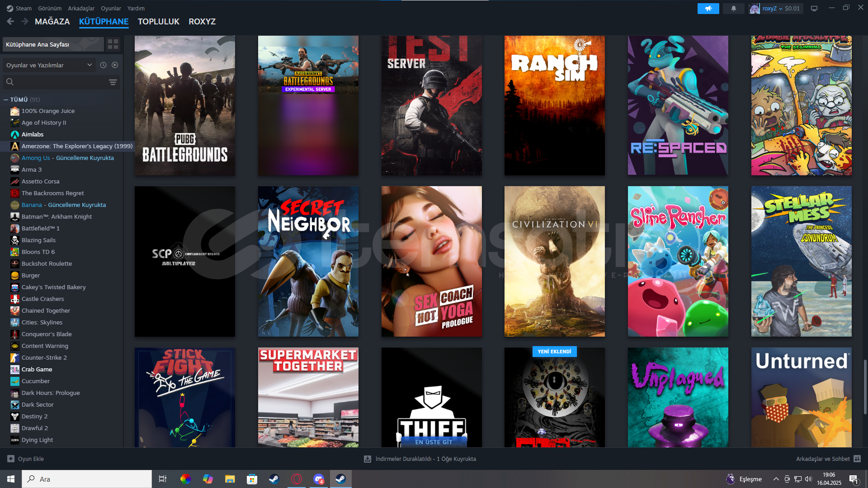868x488 pixels.
Task: Open Civilization VI game cover
Action: click(555, 261)
